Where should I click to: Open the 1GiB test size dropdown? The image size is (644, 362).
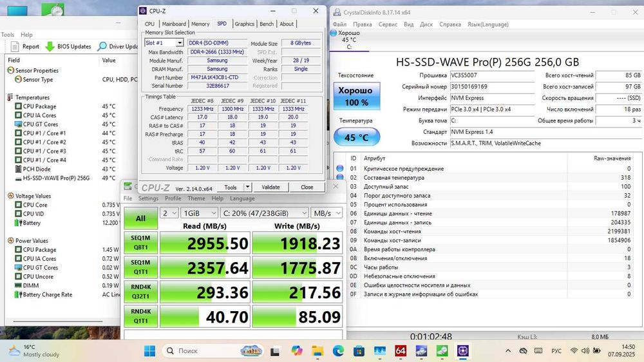pyautogui.click(x=200, y=213)
